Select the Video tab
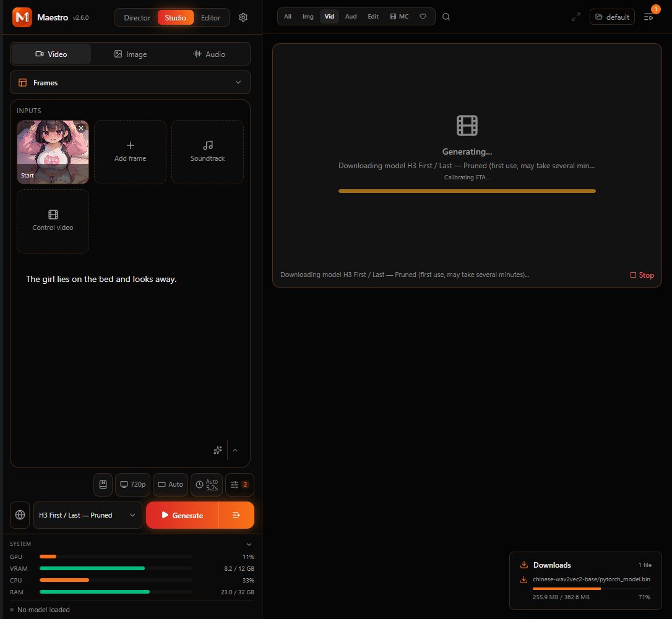The width and height of the screenshot is (672, 619). tap(51, 54)
